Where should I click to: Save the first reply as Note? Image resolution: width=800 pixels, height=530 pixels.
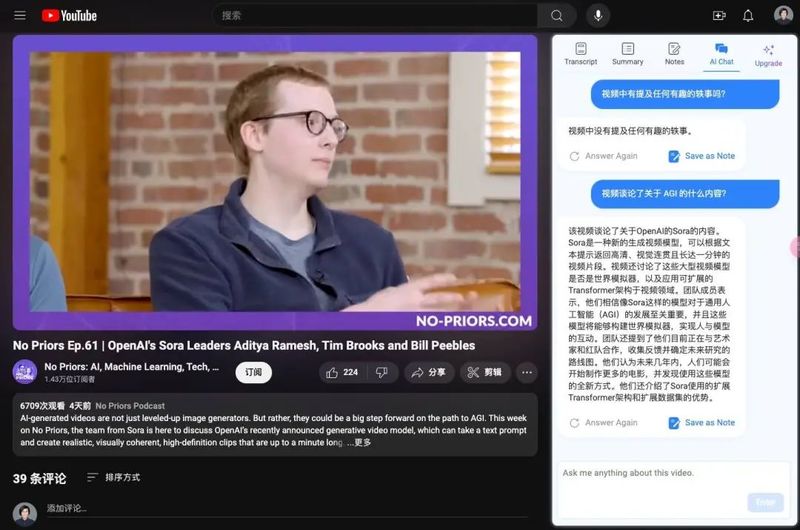coord(702,156)
